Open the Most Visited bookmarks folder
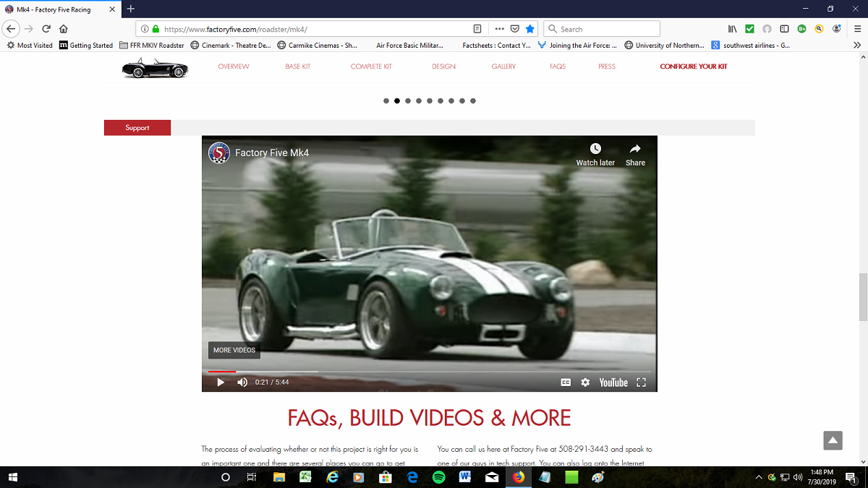Image resolution: width=868 pixels, height=488 pixels. click(x=30, y=45)
